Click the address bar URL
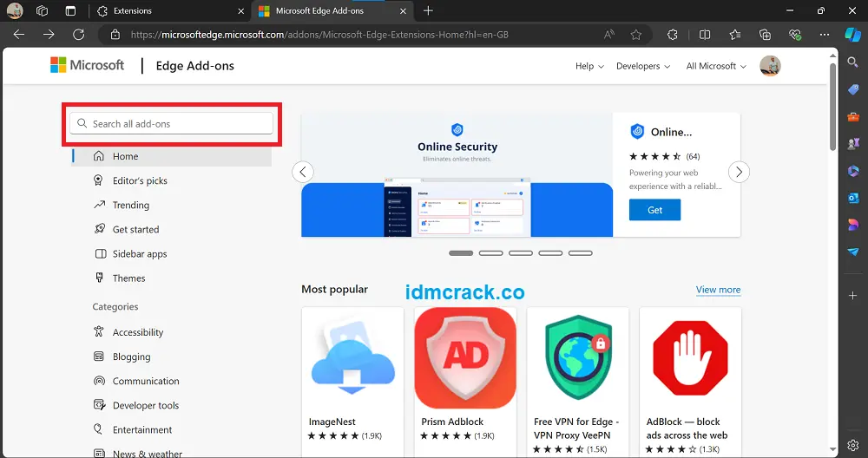This screenshot has height=458, width=868. tap(319, 35)
